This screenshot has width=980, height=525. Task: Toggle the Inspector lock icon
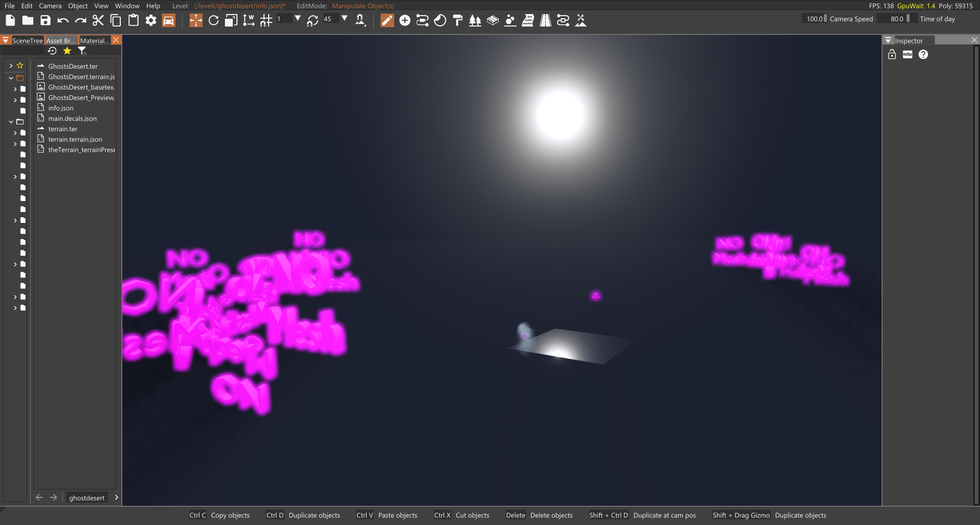[x=892, y=54]
